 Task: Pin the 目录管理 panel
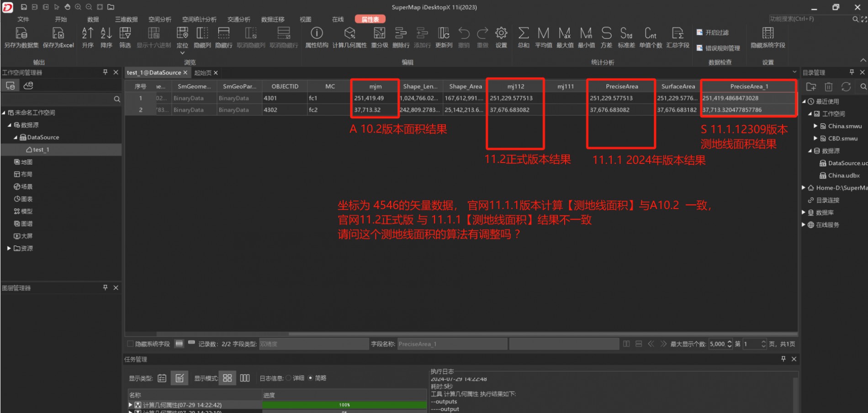point(852,72)
